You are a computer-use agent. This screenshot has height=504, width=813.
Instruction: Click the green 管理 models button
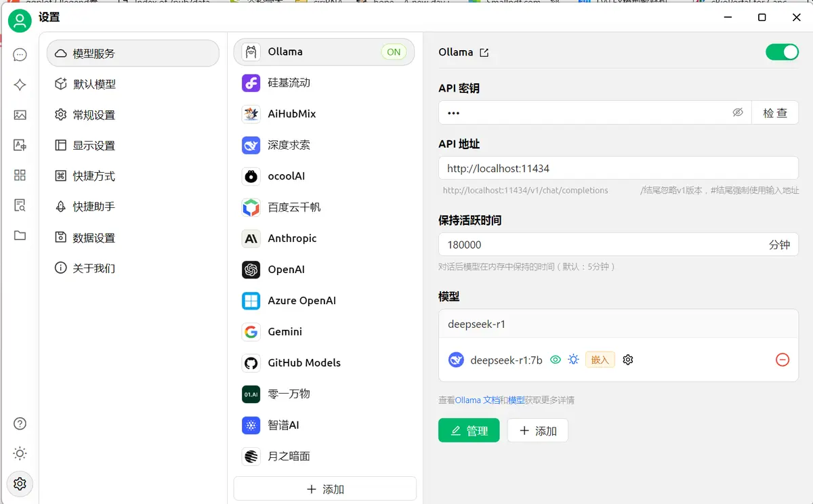click(x=469, y=431)
